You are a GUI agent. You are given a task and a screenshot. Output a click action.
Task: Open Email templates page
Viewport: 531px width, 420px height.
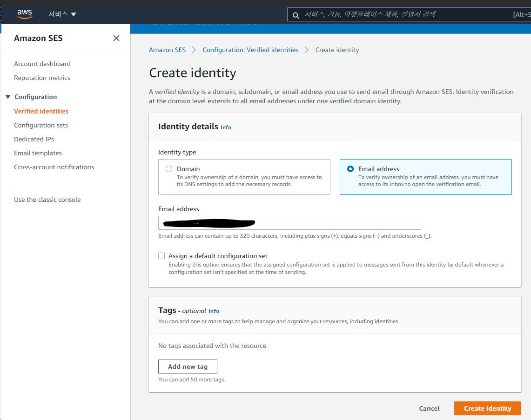pos(38,153)
